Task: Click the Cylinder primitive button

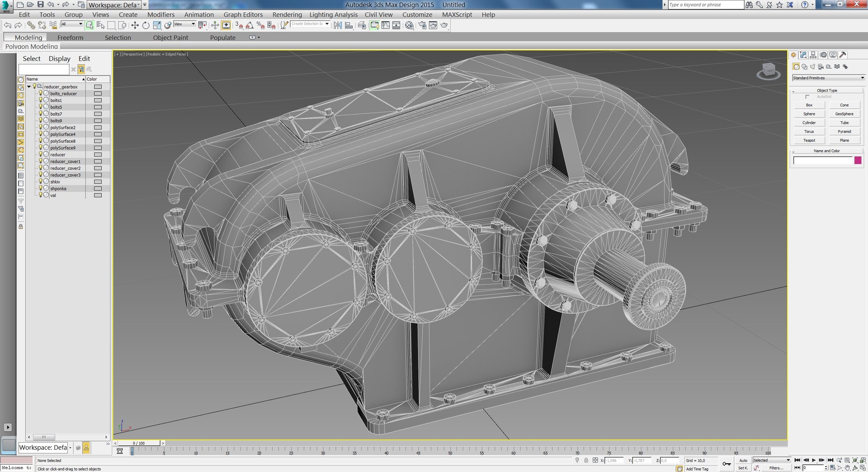Action: pos(809,123)
